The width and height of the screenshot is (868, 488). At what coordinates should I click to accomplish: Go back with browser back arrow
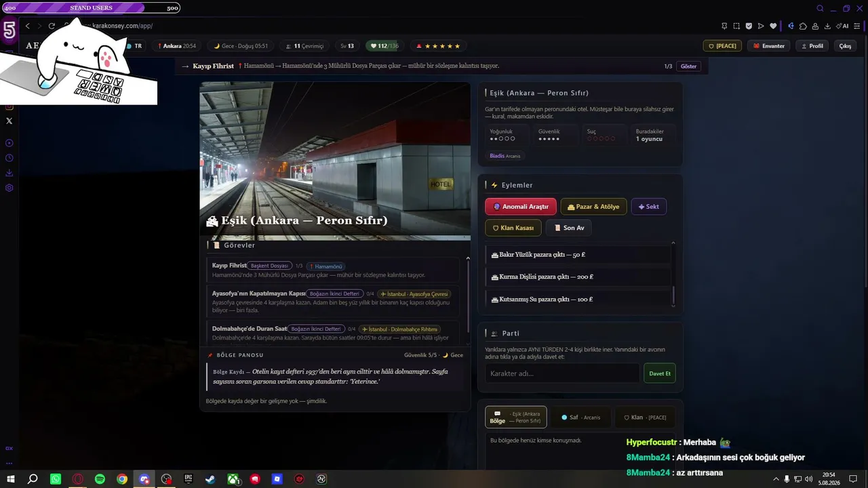pos(28,26)
